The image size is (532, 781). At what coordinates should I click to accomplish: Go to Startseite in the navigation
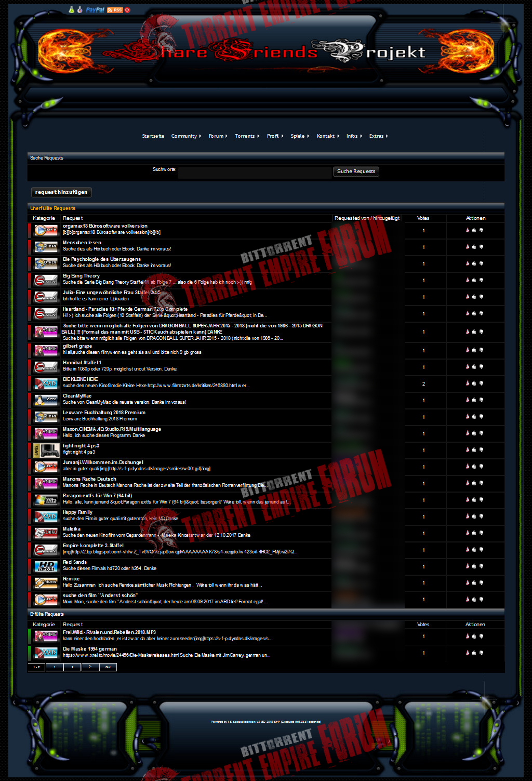(153, 136)
